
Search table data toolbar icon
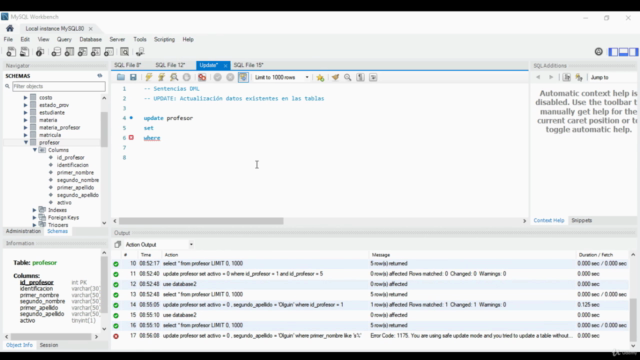125,52
